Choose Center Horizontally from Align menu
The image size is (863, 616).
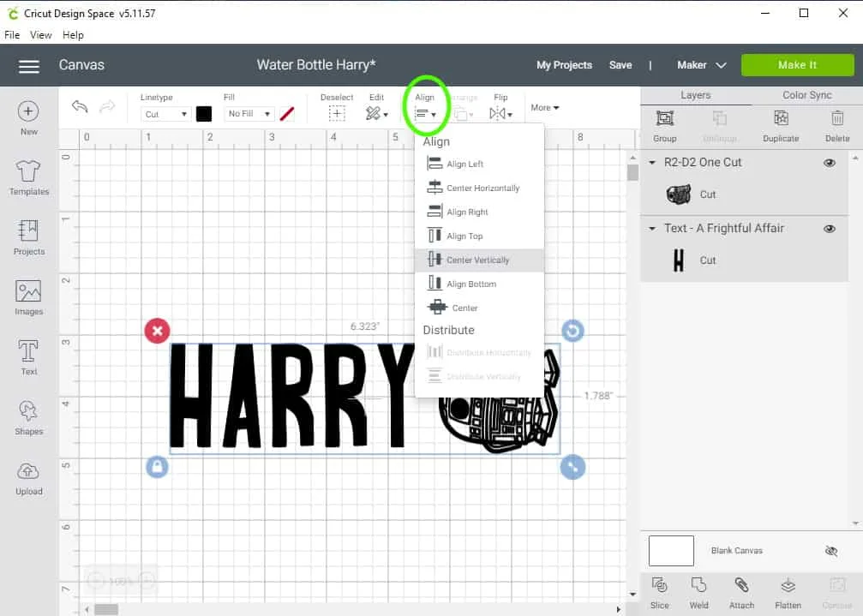[479, 188]
